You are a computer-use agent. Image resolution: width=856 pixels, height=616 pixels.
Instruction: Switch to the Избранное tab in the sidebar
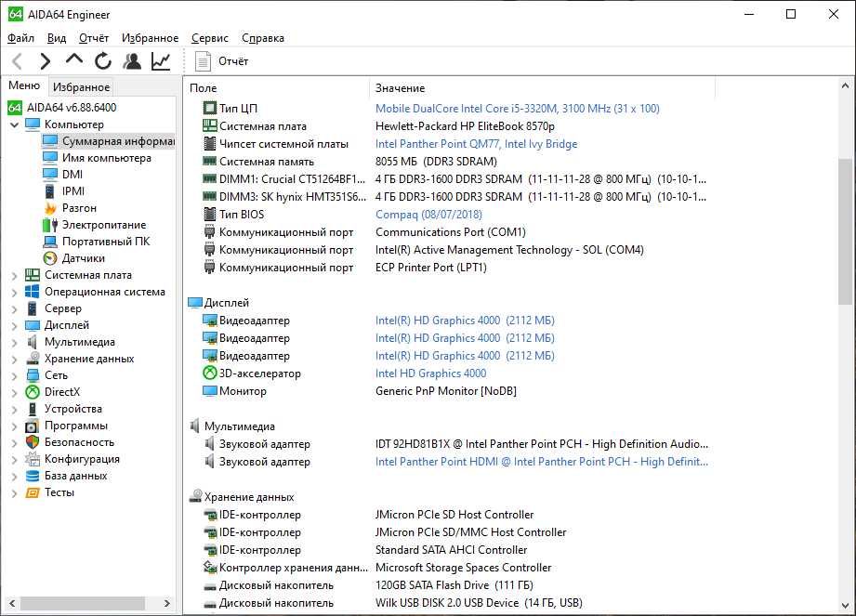tap(81, 87)
